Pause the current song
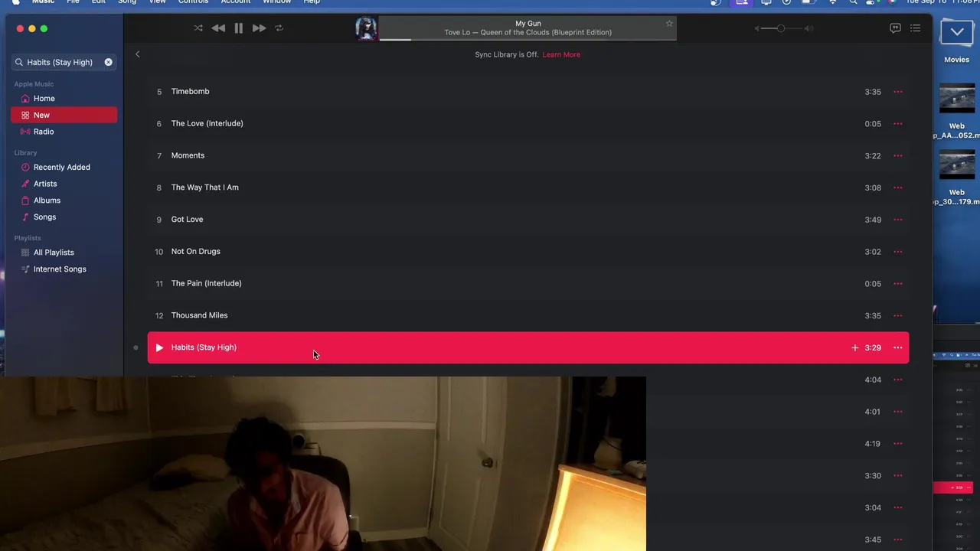The height and width of the screenshot is (551, 980). click(x=238, y=28)
